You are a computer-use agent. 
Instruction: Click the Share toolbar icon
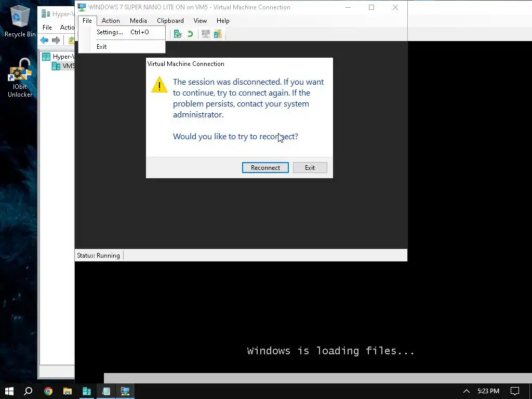tap(218, 34)
